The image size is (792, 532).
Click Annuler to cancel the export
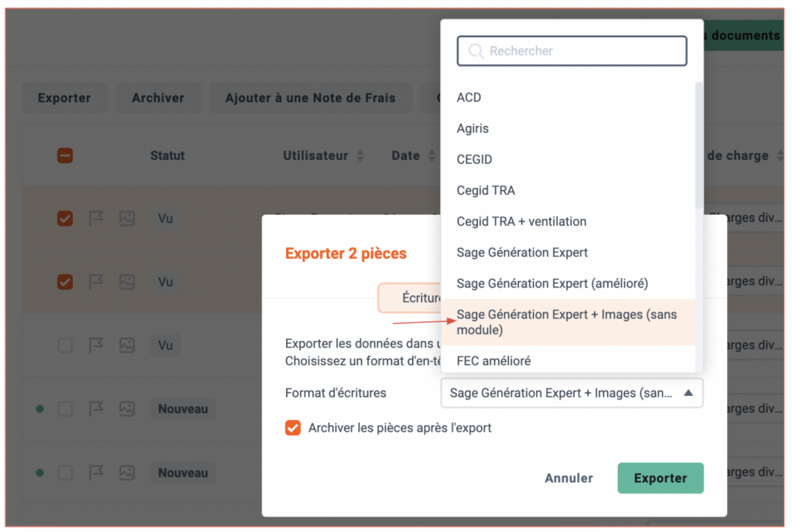pyautogui.click(x=568, y=478)
